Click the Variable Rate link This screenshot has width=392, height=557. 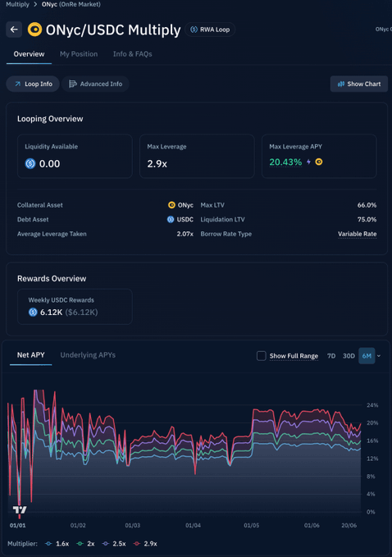point(358,234)
